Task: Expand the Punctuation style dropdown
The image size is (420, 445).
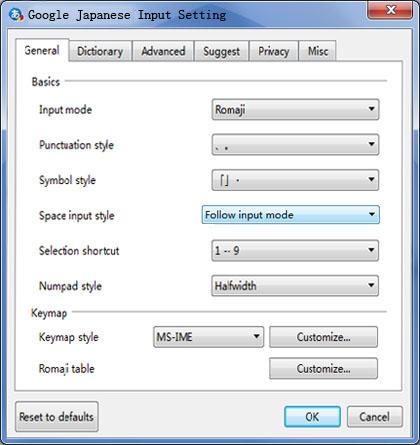Action: tap(295, 145)
